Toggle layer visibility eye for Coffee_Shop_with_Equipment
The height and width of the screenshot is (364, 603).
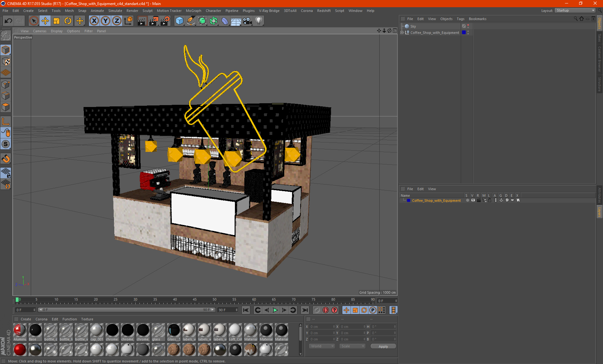tap(473, 200)
